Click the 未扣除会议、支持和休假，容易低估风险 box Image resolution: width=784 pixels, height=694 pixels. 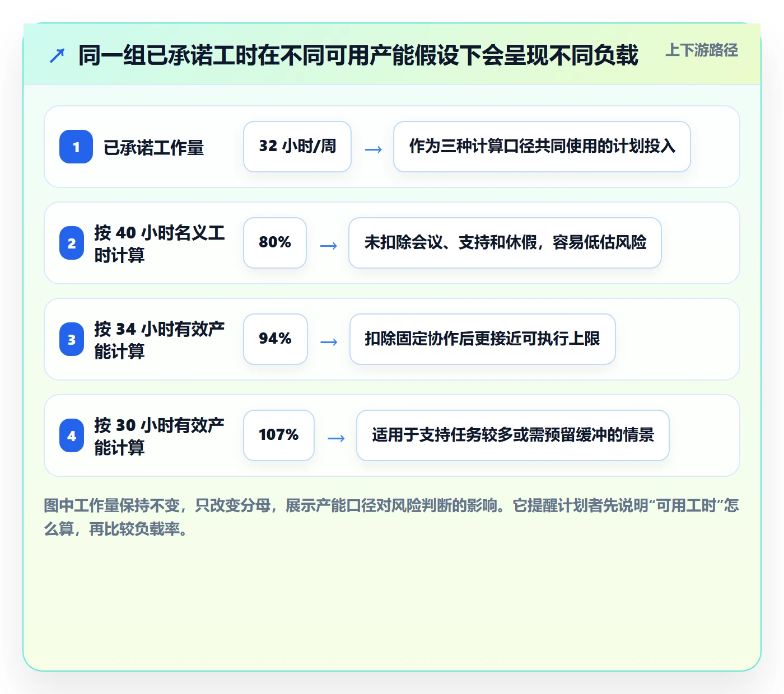pos(505,243)
